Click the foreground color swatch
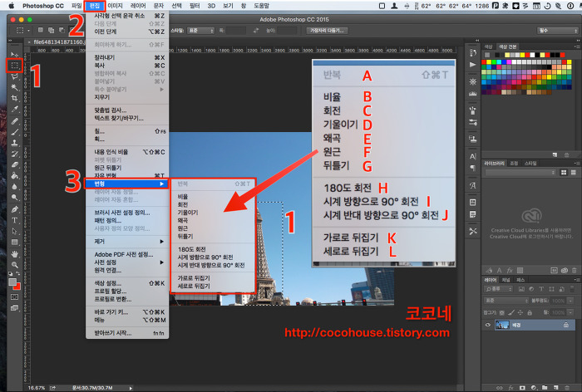 (12, 282)
